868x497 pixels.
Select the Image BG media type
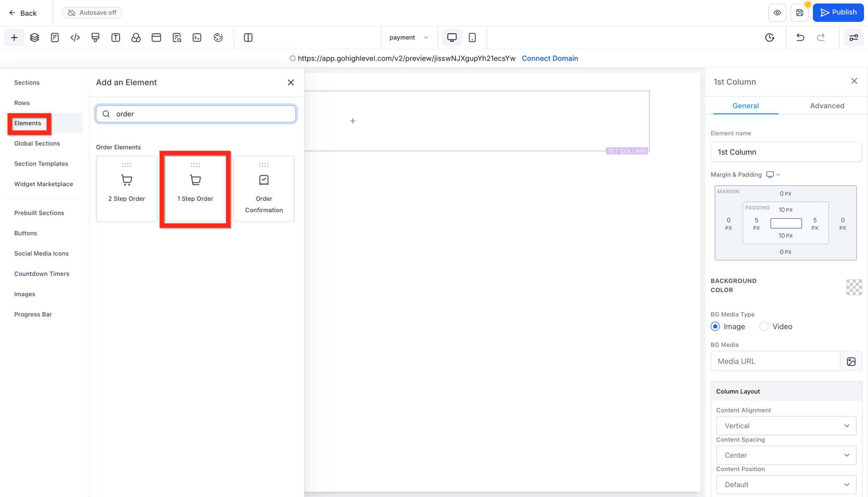coord(715,326)
